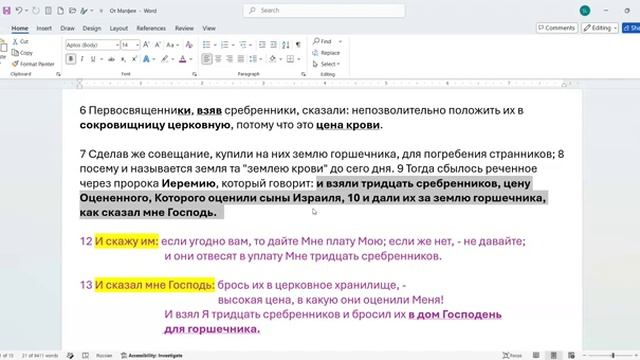Decrease paragraph indent
Screen dimensions: 640x360
262,44
